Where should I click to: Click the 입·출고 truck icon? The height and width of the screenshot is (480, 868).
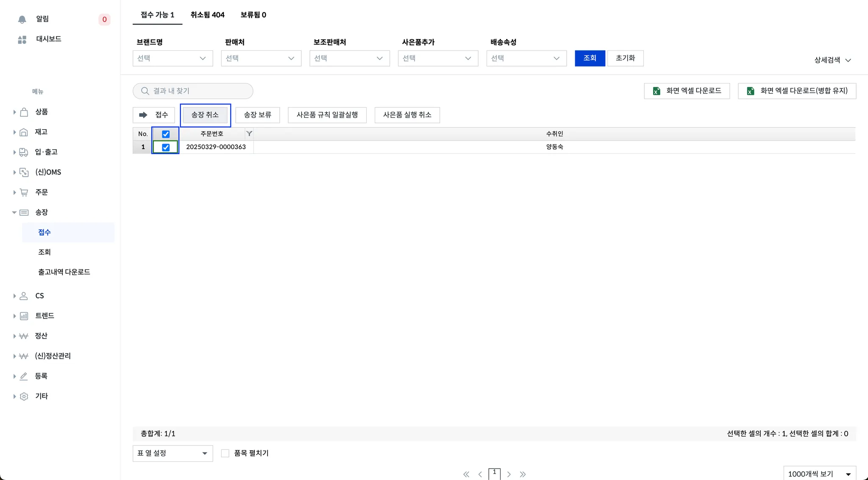pos(24,152)
